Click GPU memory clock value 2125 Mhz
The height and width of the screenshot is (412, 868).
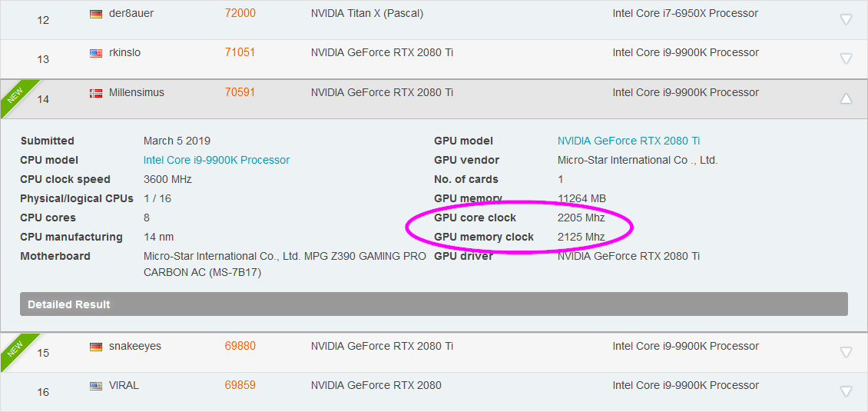pyautogui.click(x=581, y=237)
